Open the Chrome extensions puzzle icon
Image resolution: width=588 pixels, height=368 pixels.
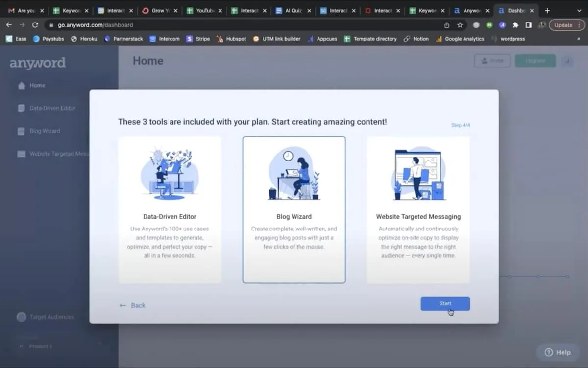(x=515, y=25)
